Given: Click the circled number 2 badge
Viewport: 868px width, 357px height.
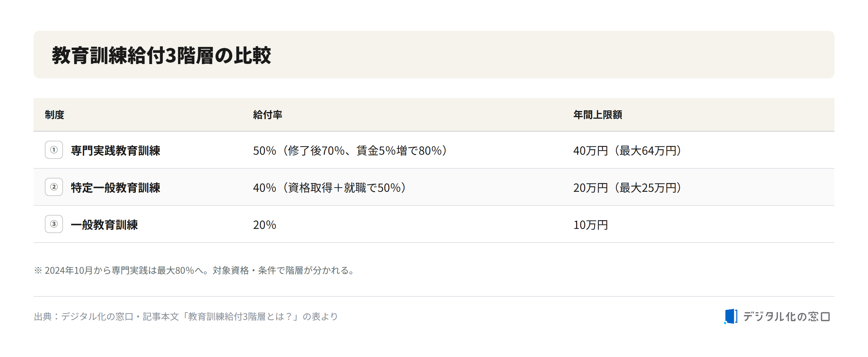Looking at the screenshot, I should [x=54, y=187].
